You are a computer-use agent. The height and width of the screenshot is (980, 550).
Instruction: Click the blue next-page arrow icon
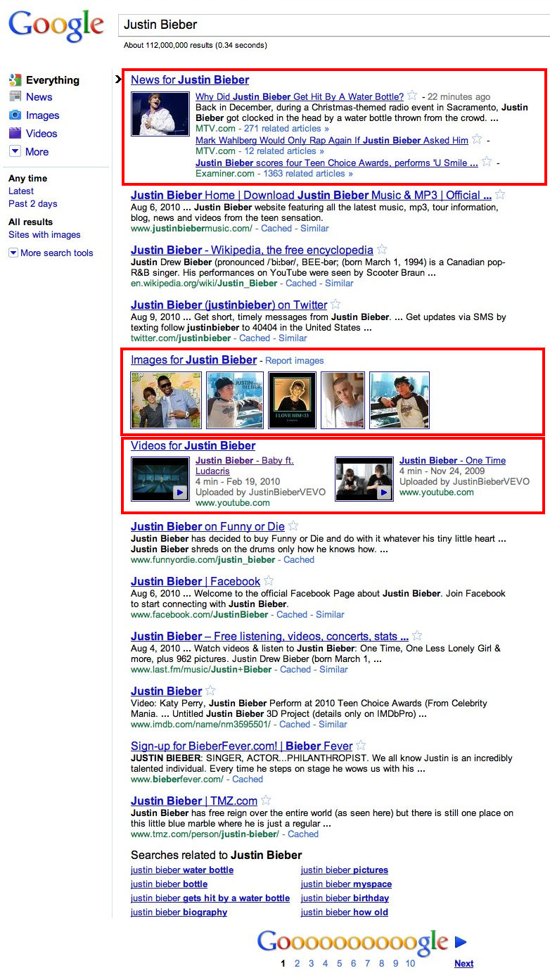tap(461, 942)
